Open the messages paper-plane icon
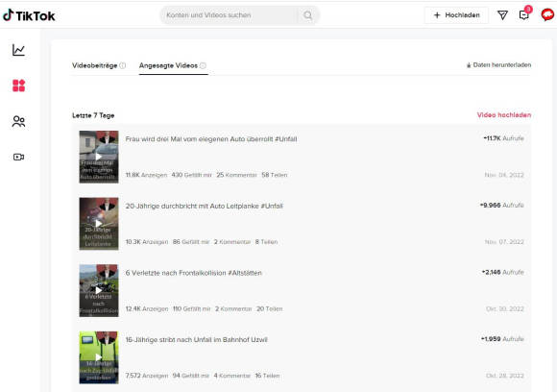Viewport: 557px width, 392px height. [x=502, y=15]
